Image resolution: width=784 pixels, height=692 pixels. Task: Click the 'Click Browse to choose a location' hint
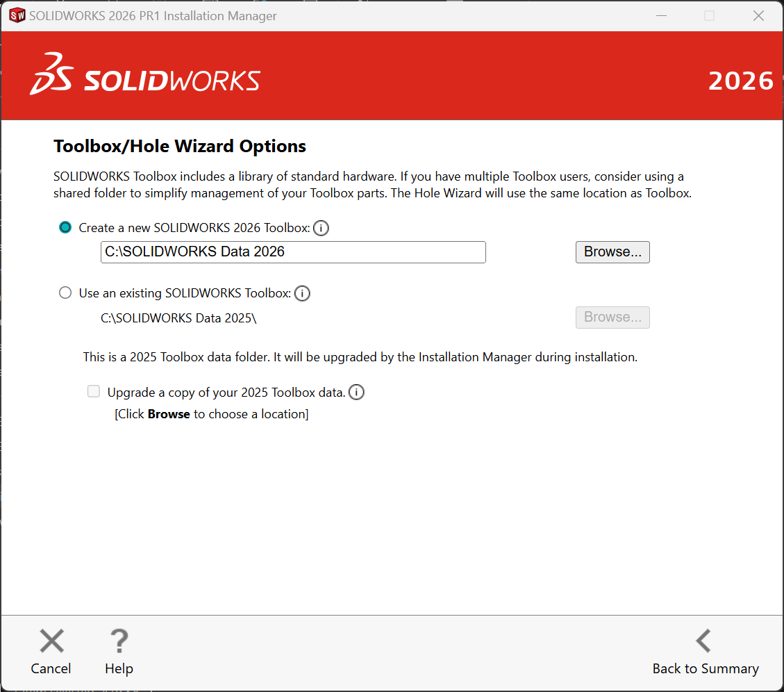point(212,414)
